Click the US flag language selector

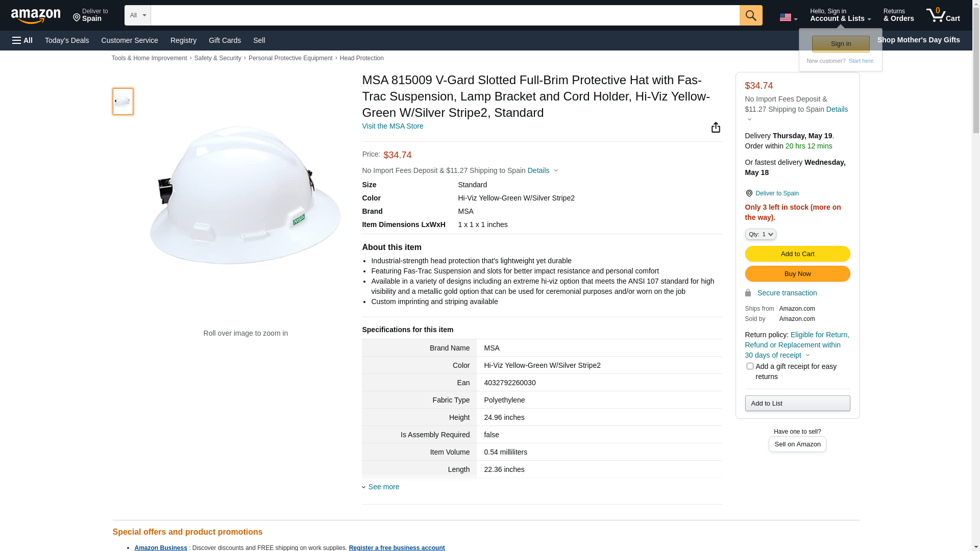pyautogui.click(x=788, y=17)
